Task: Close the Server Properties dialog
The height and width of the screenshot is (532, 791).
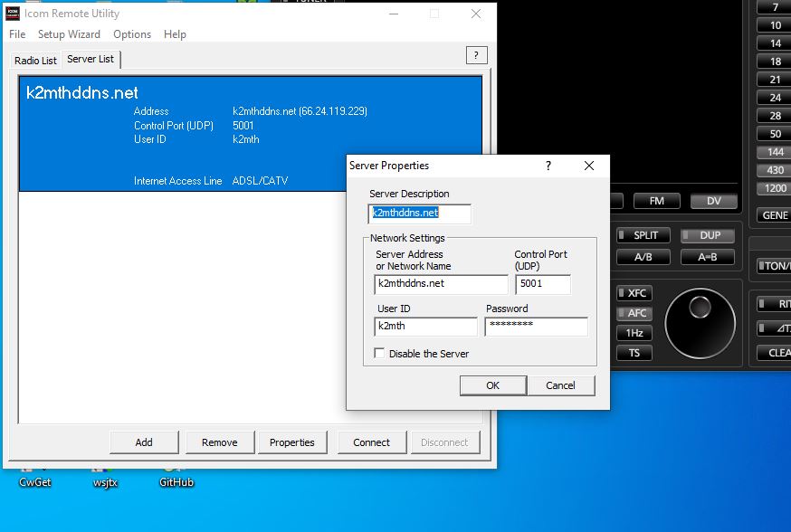Action: (x=588, y=166)
